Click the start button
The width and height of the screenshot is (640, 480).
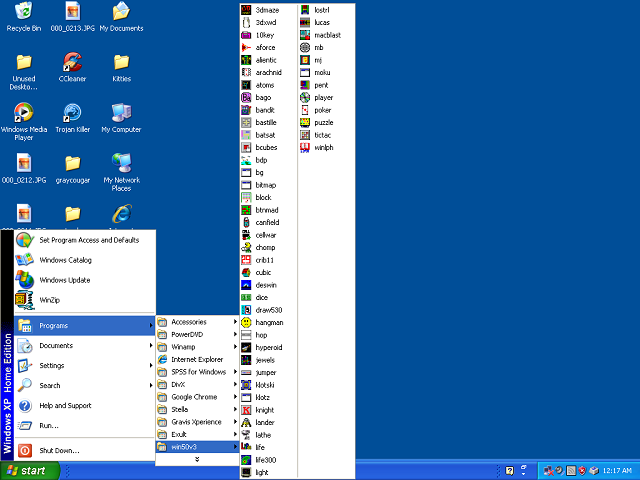coord(29,471)
